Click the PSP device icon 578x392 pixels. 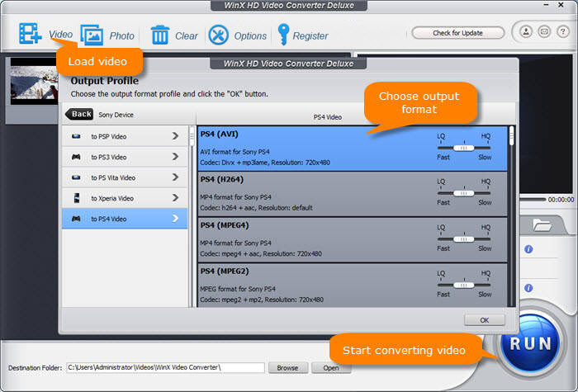click(x=76, y=136)
